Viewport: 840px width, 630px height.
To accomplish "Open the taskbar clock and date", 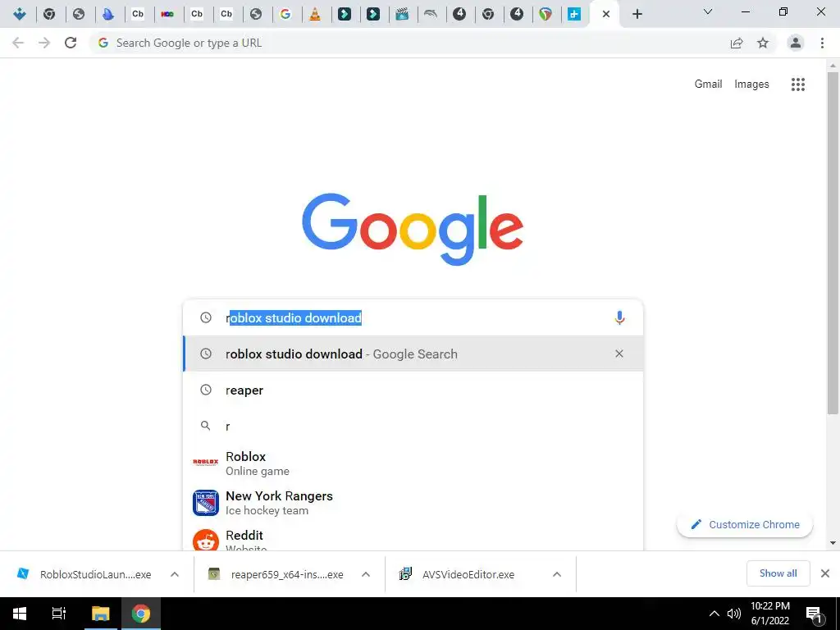I will (769, 614).
